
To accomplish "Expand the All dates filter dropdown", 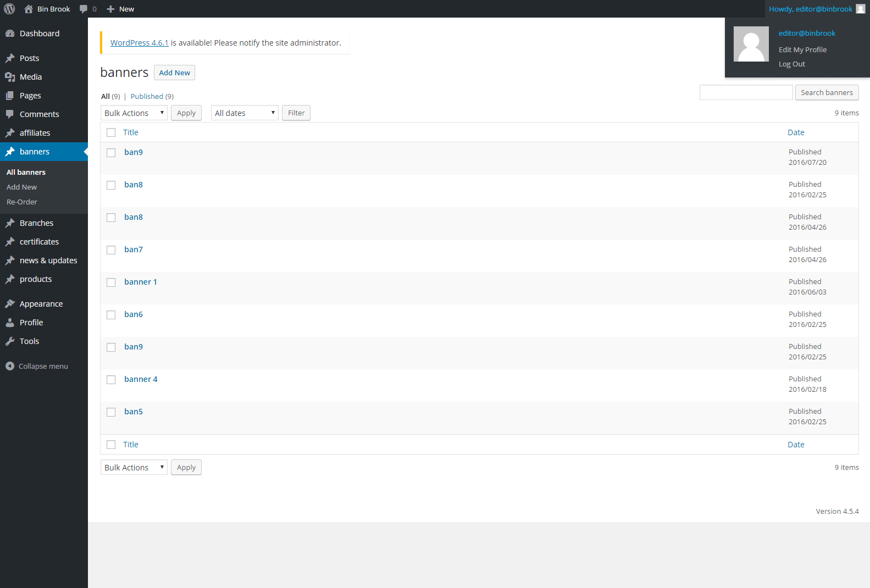I will 245,113.
